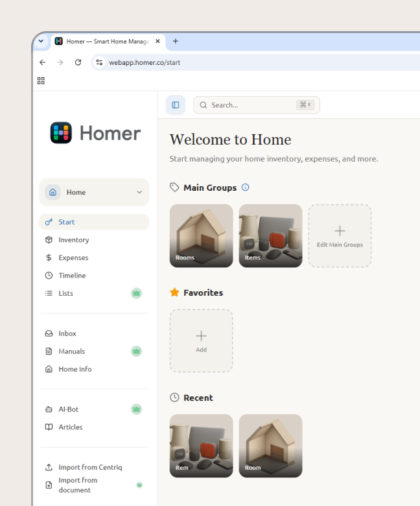Click the Import from document file icon
The width and height of the screenshot is (420, 506).
click(x=49, y=485)
